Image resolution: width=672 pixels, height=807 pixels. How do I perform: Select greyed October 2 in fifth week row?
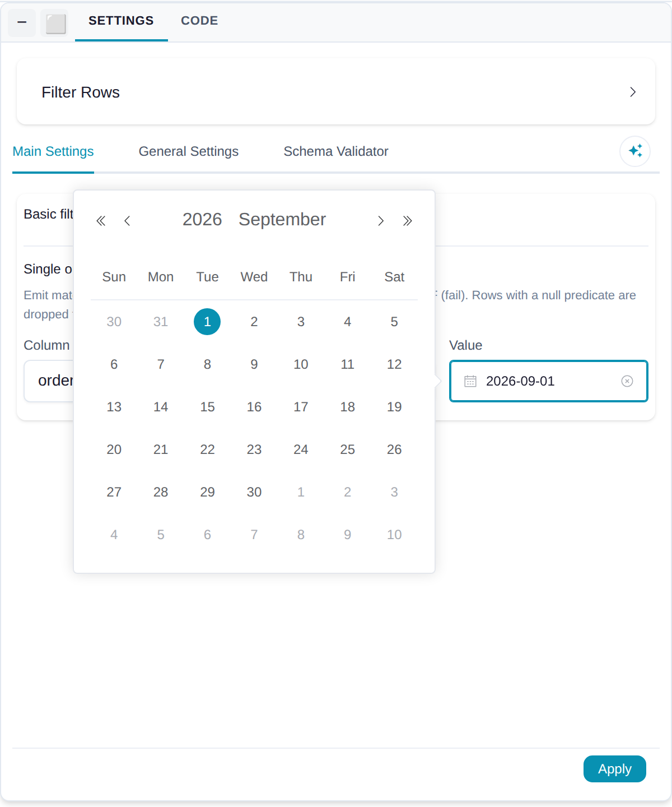tap(348, 492)
